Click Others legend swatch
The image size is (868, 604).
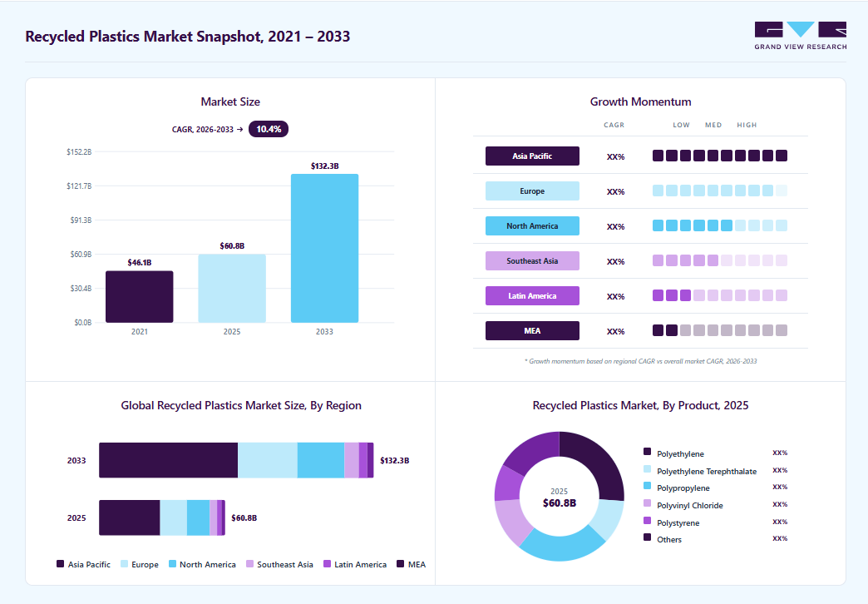click(x=647, y=537)
